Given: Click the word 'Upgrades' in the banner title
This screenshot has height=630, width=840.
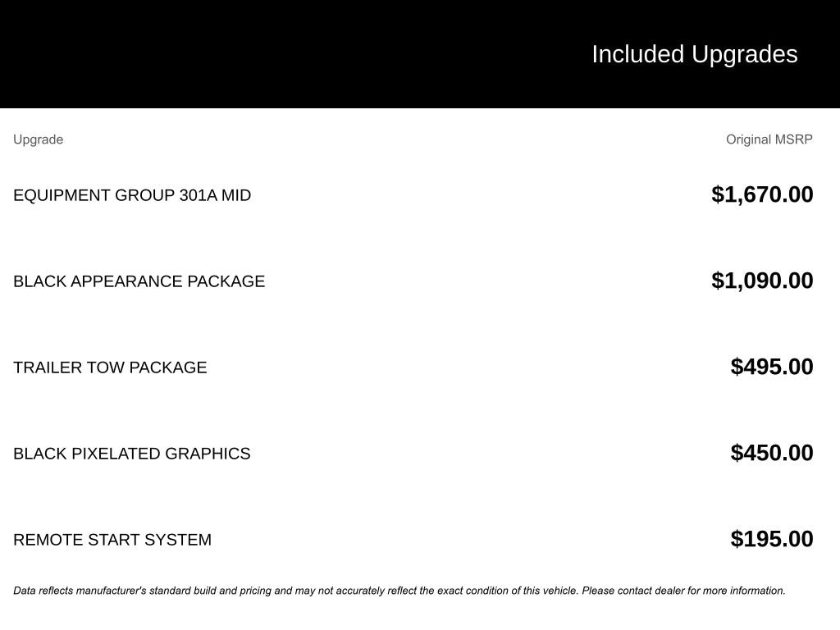Looking at the screenshot, I should pos(744,54).
